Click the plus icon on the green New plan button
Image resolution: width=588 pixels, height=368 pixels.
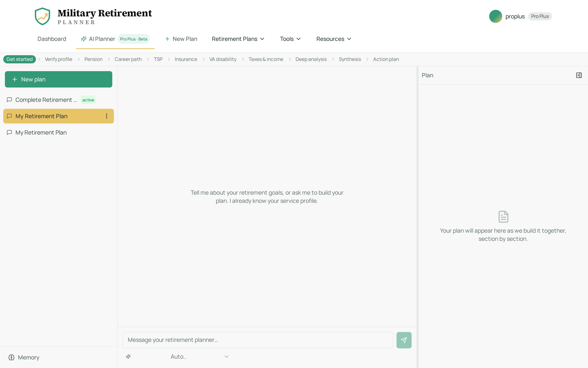14,79
